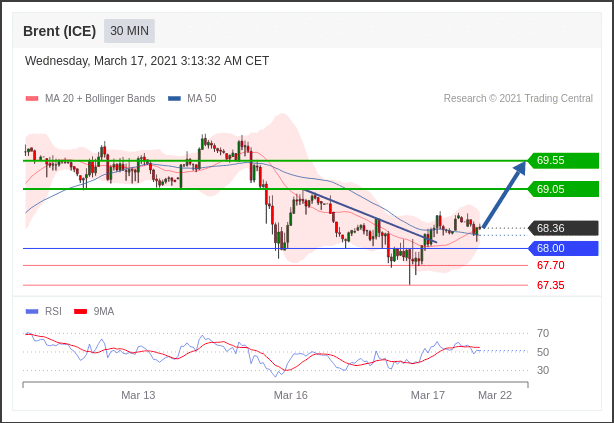
Task: Toggle the MA 20 + Bollinger Bands legend
Action: tap(99, 98)
